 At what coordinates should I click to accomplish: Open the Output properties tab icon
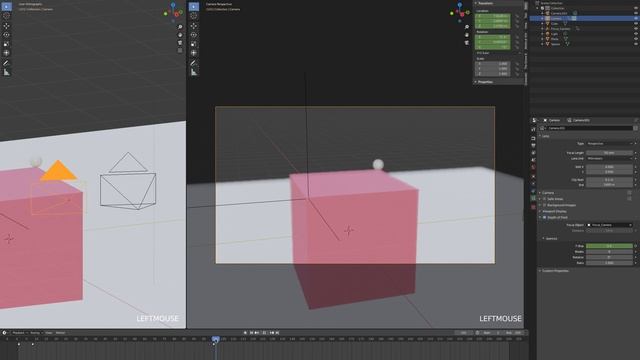point(533,145)
